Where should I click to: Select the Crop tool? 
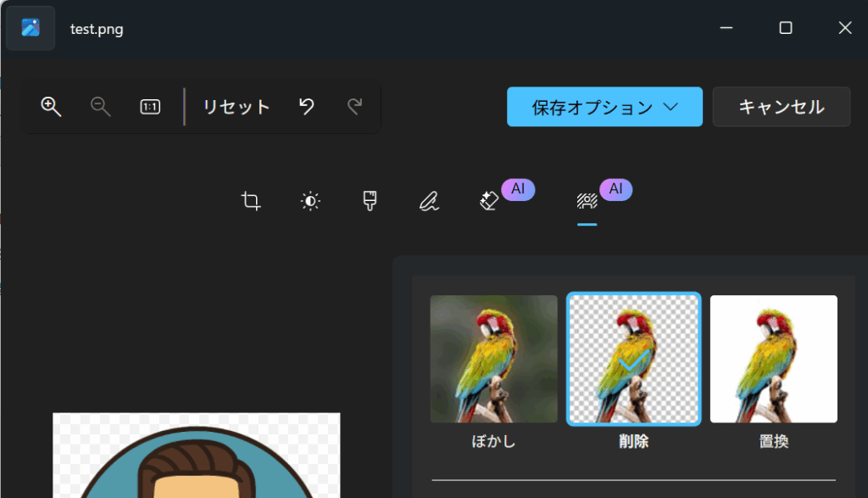[251, 201]
